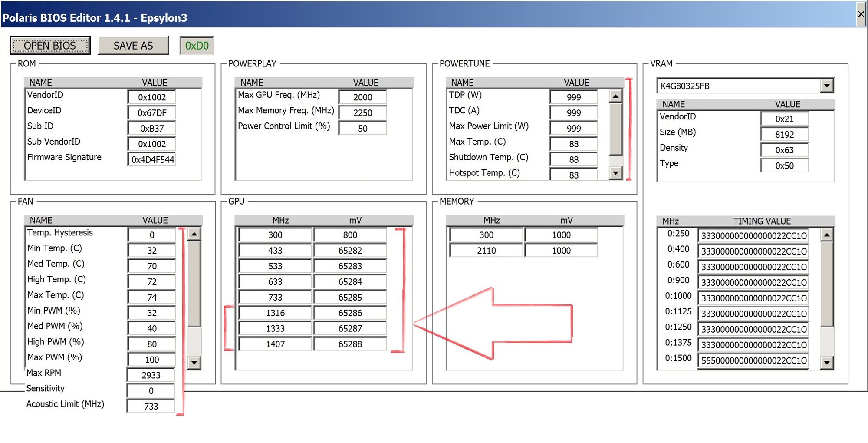The width and height of the screenshot is (868, 443).
Task: Open a BIOS file with OPEN BIOS button
Action: [50, 46]
